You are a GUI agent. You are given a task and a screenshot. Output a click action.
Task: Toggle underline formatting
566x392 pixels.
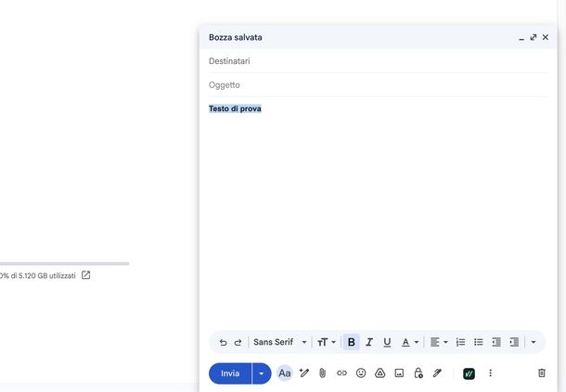click(387, 342)
